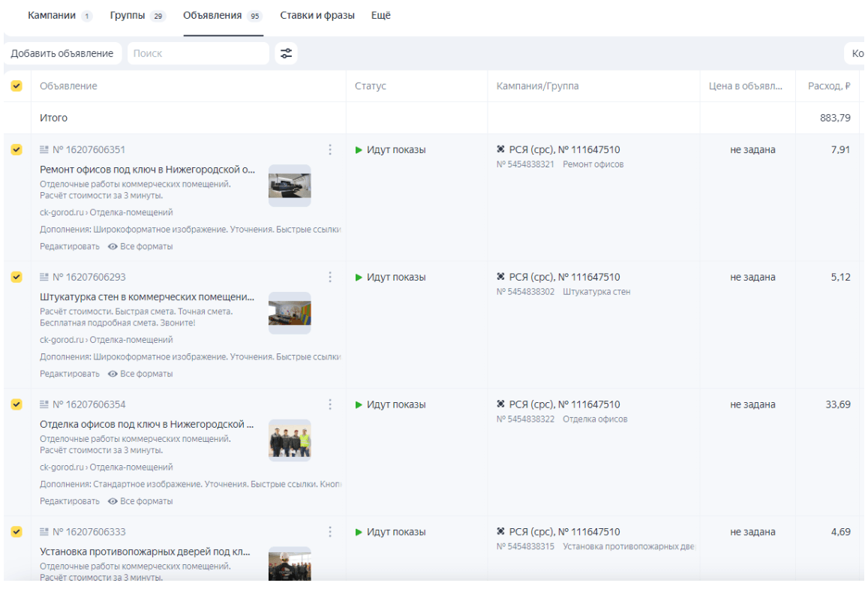Click campaign network icon in противопожарных дверей row
Image resolution: width=868 pixels, height=589 pixels.
point(500,531)
